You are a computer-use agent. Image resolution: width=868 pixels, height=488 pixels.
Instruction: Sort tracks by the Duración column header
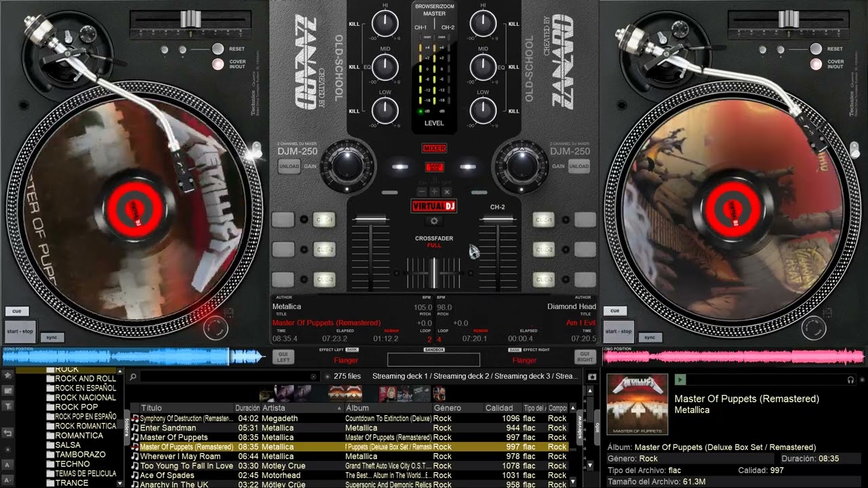248,408
